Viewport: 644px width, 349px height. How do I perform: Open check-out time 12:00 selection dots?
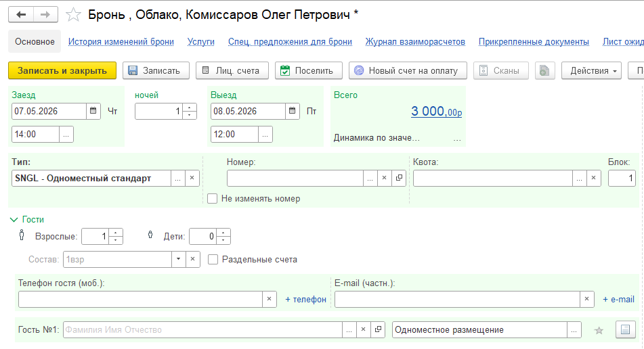coord(265,135)
